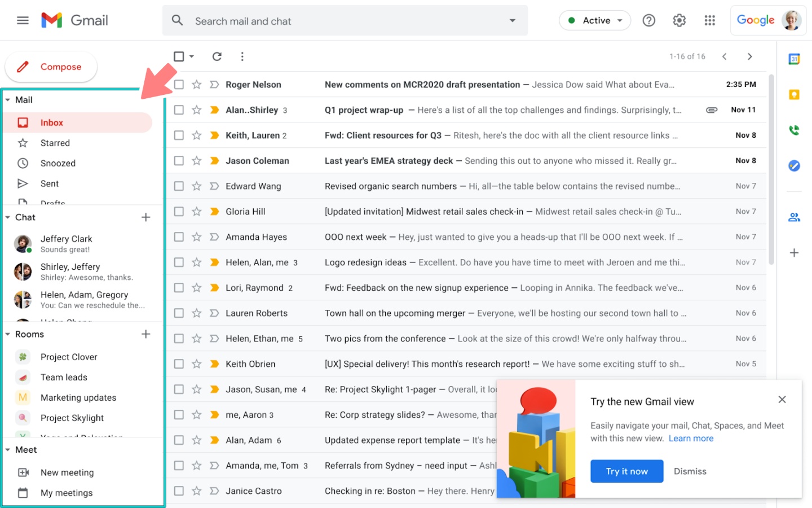Open the Inbox folder
This screenshot has width=812, height=508.
pyautogui.click(x=78, y=122)
